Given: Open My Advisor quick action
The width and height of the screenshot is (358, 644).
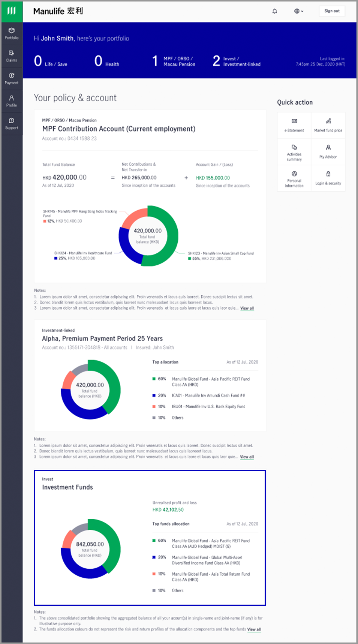Looking at the screenshot, I should coord(328,152).
